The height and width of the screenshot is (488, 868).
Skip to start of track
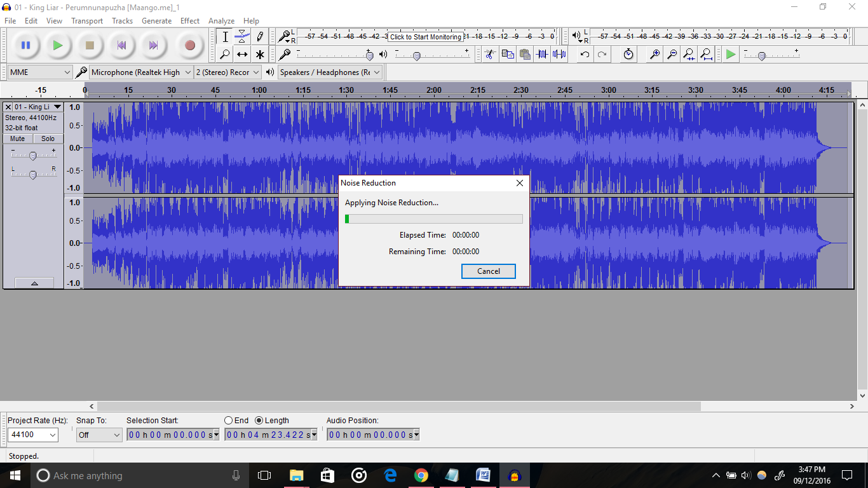pos(121,45)
